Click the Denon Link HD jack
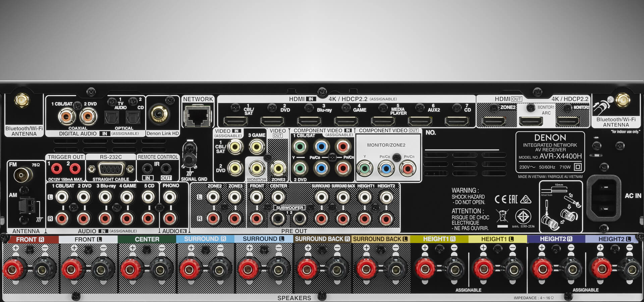The height and width of the screenshot is (302, 644). (159, 114)
